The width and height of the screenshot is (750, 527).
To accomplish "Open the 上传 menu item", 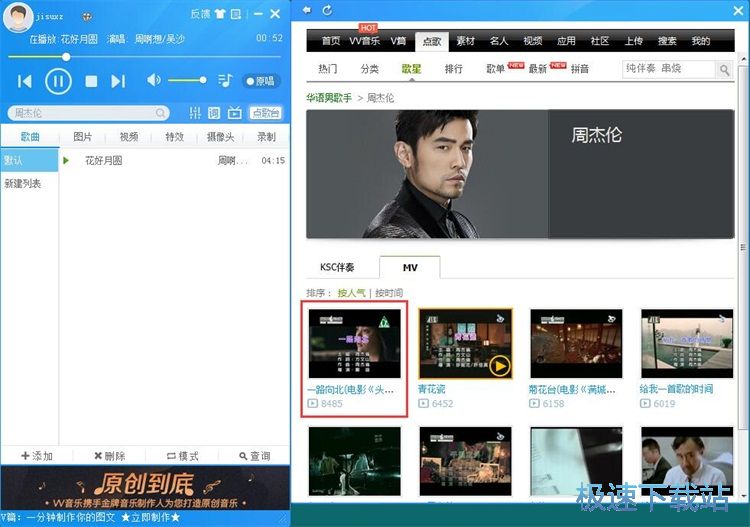I will click(x=633, y=41).
